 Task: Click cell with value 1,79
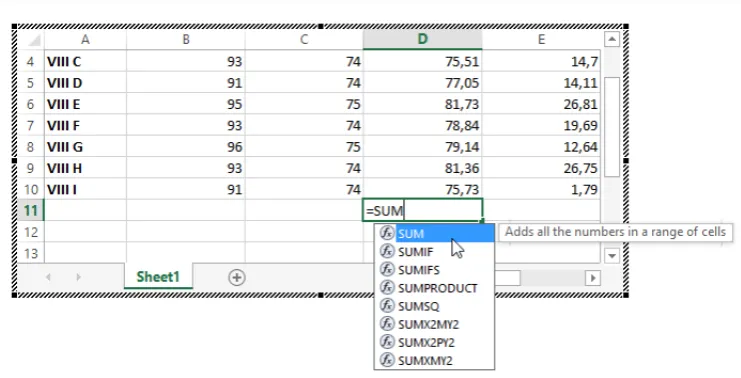click(x=541, y=189)
